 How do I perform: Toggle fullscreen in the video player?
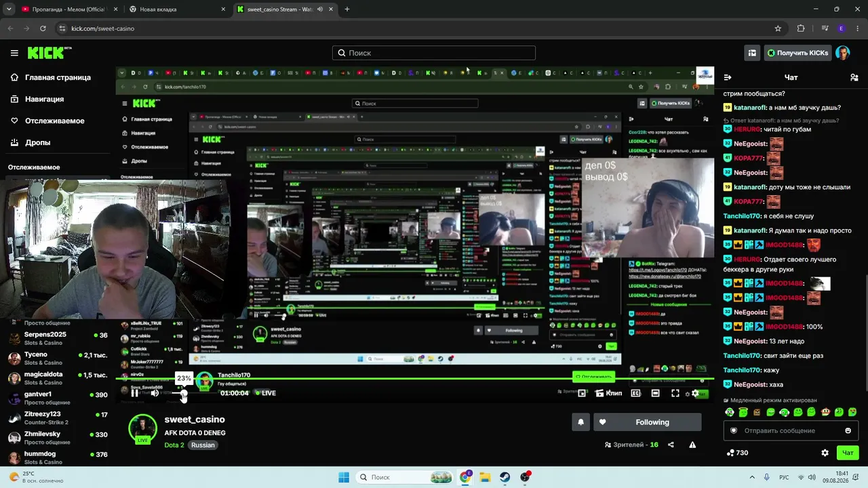tap(675, 393)
